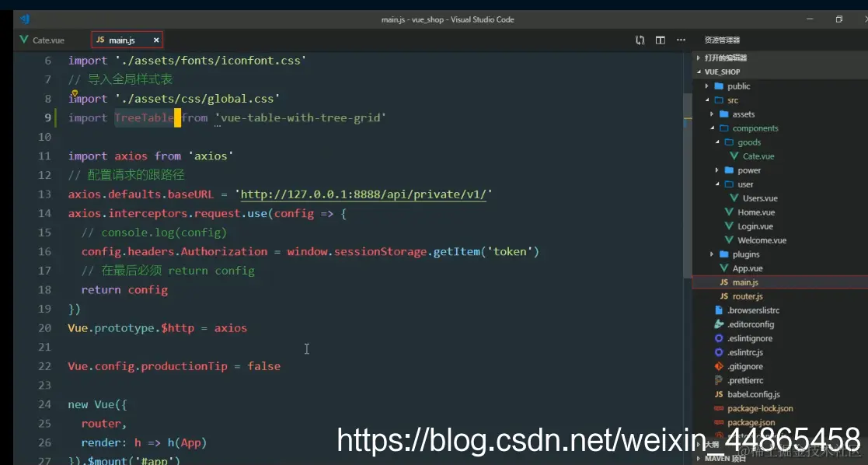Open Cate.vue in the explorer tree

pos(758,156)
